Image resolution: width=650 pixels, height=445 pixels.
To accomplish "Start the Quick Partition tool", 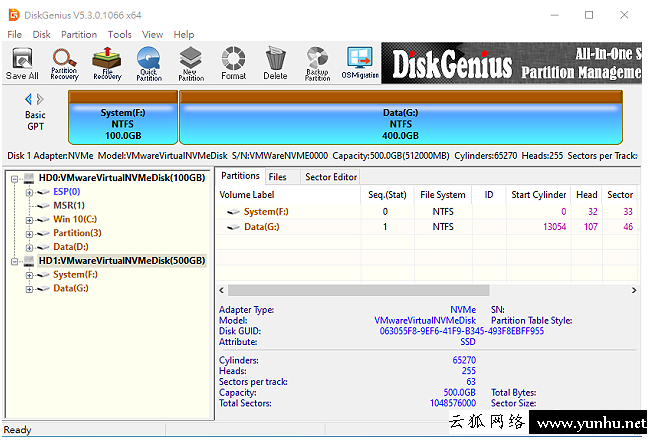I will coord(149,63).
